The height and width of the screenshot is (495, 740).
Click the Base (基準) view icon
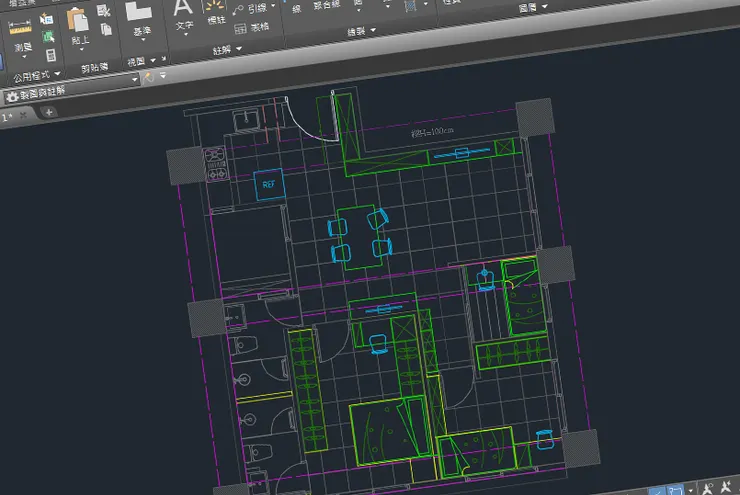tap(138, 11)
